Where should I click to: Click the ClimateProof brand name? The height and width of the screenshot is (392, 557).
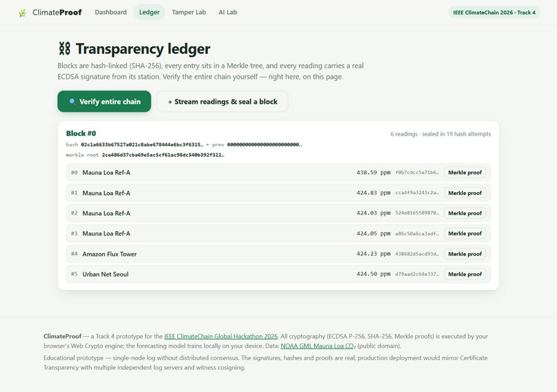point(57,12)
